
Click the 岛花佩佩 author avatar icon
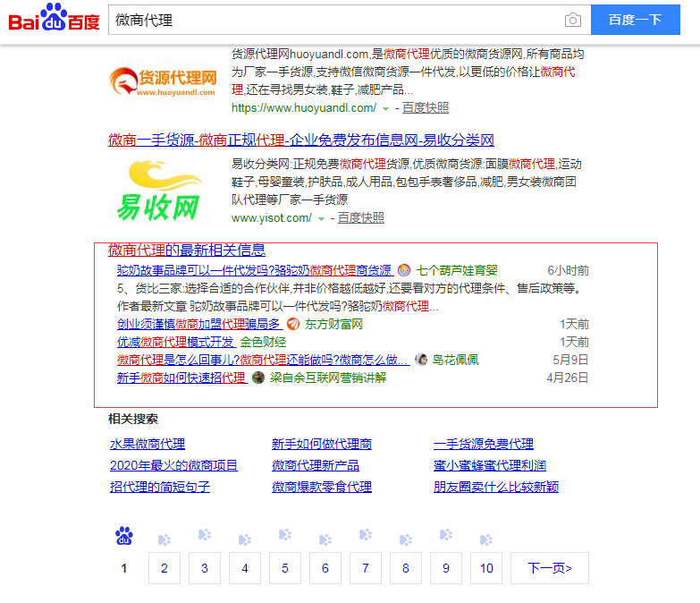[x=421, y=360]
